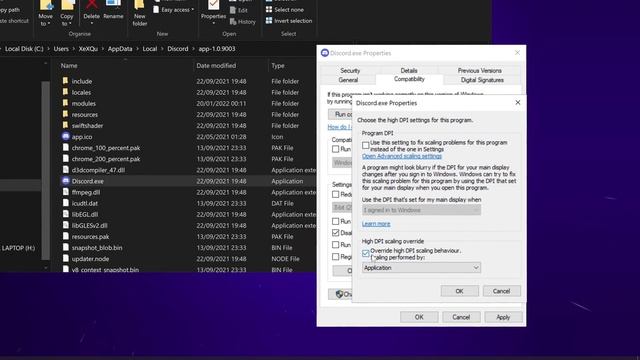The image size is (640, 360).
Task: Click OK in Compatibility properties window
Action: pos(419,317)
